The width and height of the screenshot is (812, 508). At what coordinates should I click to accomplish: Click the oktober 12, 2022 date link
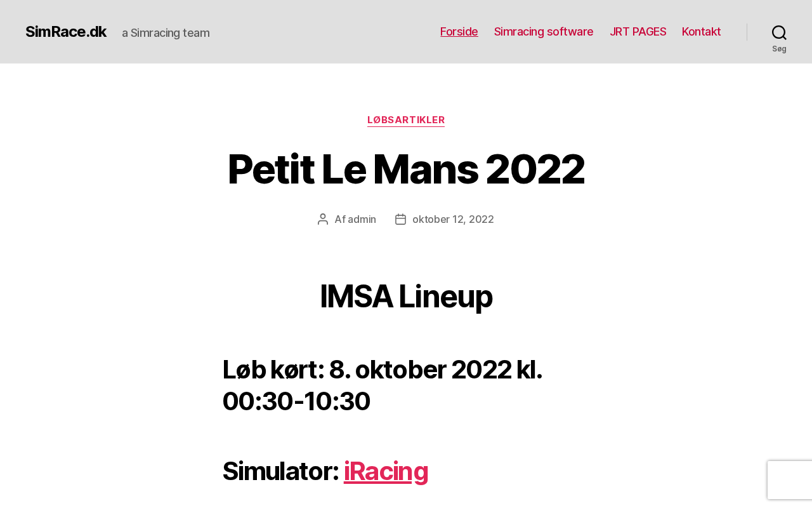pos(453,219)
